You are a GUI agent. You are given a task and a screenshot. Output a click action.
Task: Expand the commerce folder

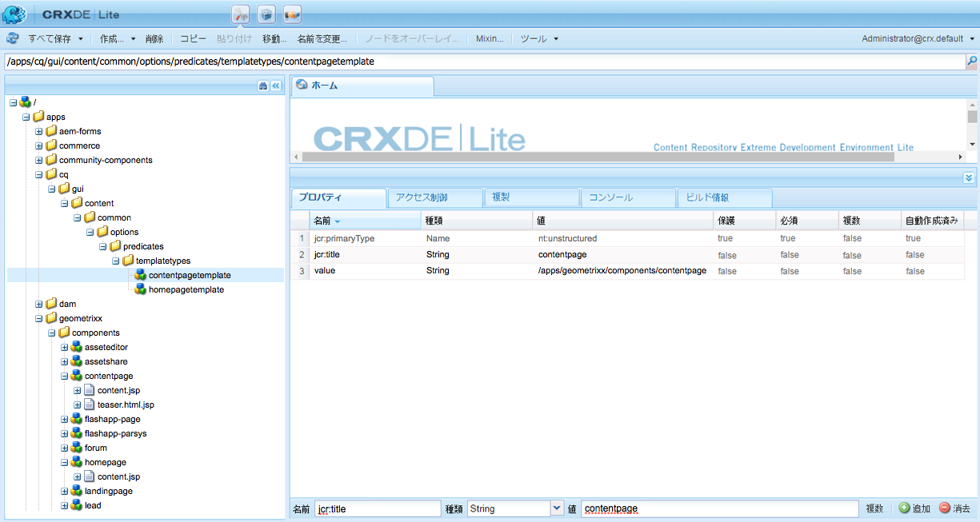39,145
